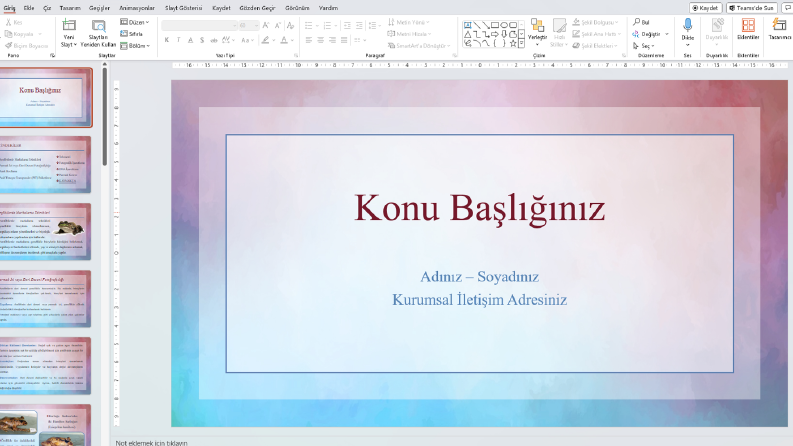Switch to the Animasyonlar tab
Screen dimensions: 793x446
pos(137,8)
